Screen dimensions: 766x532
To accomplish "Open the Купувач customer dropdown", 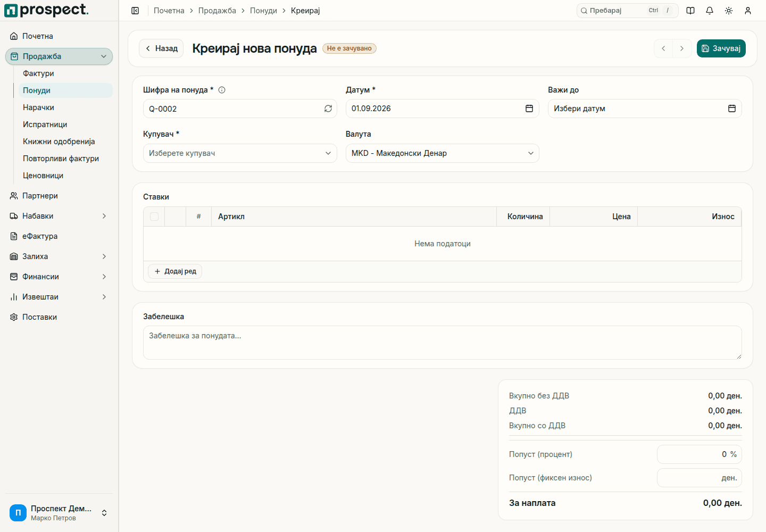I will click(240, 153).
